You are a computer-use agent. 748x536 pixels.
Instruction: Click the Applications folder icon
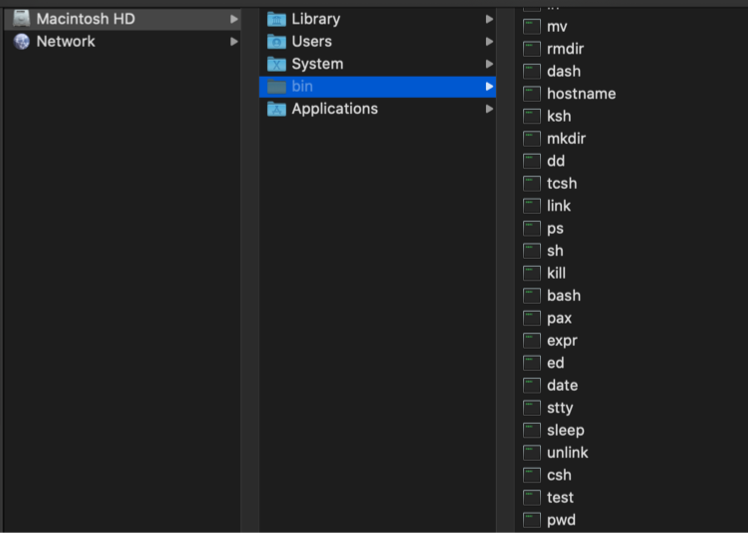[x=277, y=109]
